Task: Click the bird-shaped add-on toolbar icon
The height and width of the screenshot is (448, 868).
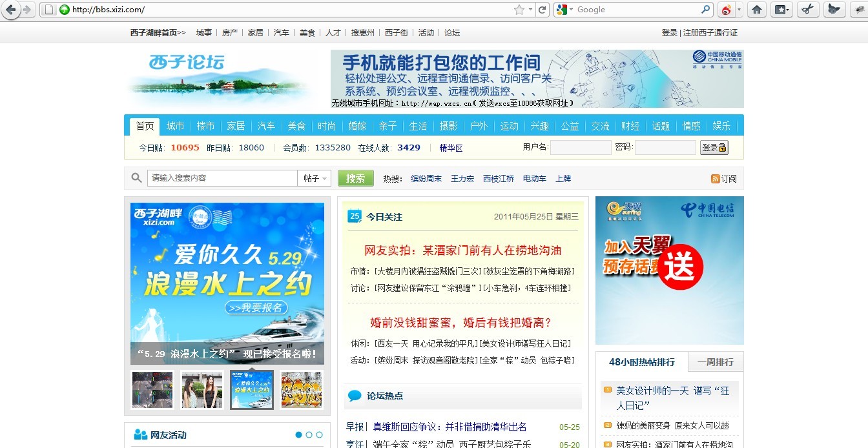Action: tap(834, 10)
